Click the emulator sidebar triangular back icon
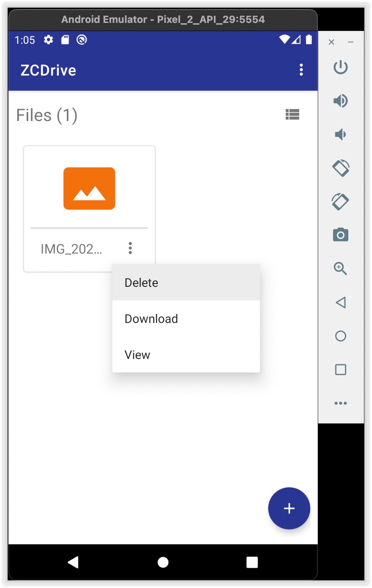Screen dimensions: 372x588 click(340, 302)
